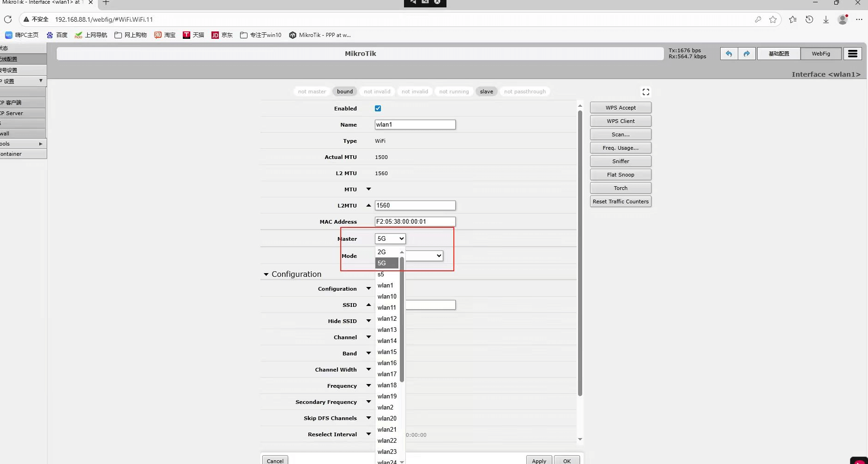Select 2G in the Master list
The width and height of the screenshot is (868, 464).
click(x=387, y=252)
